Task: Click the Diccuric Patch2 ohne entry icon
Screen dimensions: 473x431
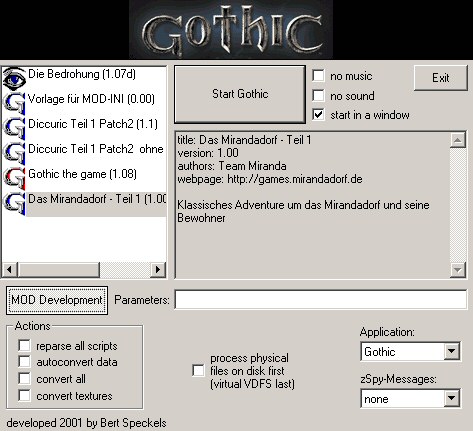Action: tap(14, 153)
